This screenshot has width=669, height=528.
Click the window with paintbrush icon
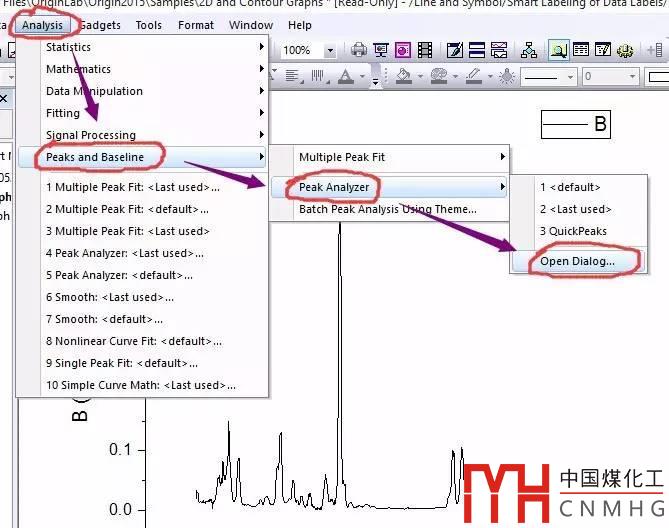(455, 50)
